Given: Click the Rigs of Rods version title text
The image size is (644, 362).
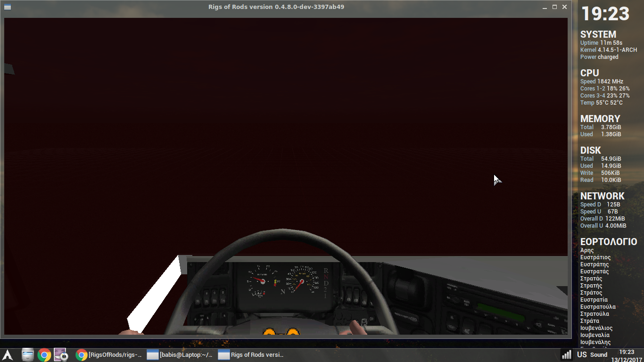Looking at the screenshot, I should pyautogui.click(x=276, y=7).
